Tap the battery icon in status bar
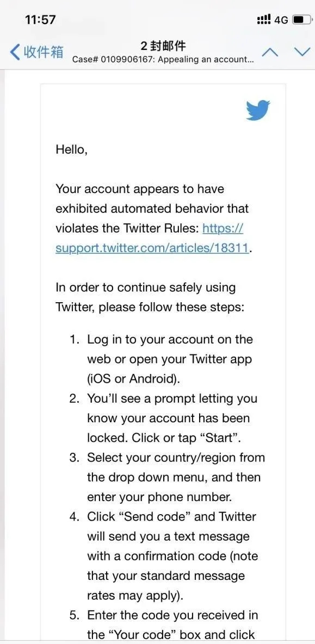 pyautogui.click(x=301, y=20)
